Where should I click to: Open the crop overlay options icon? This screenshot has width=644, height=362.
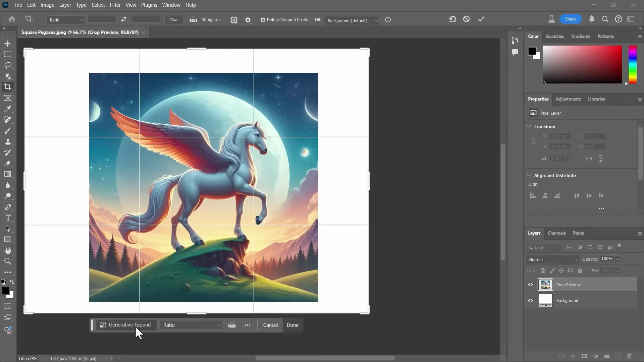[234, 20]
